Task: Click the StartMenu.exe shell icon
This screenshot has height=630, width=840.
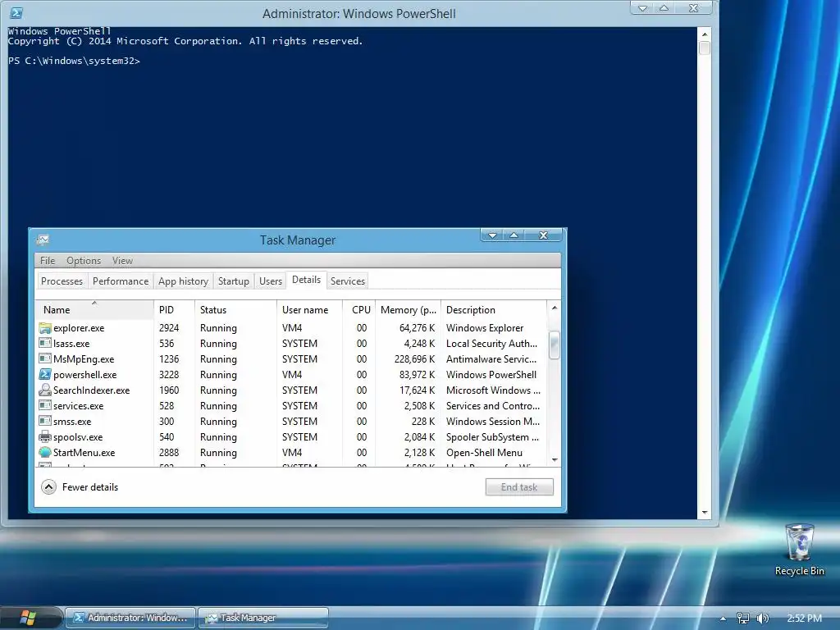Action: click(x=45, y=452)
